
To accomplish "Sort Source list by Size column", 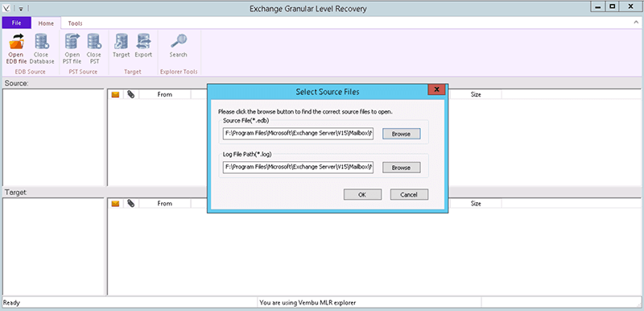I will coord(476,94).
